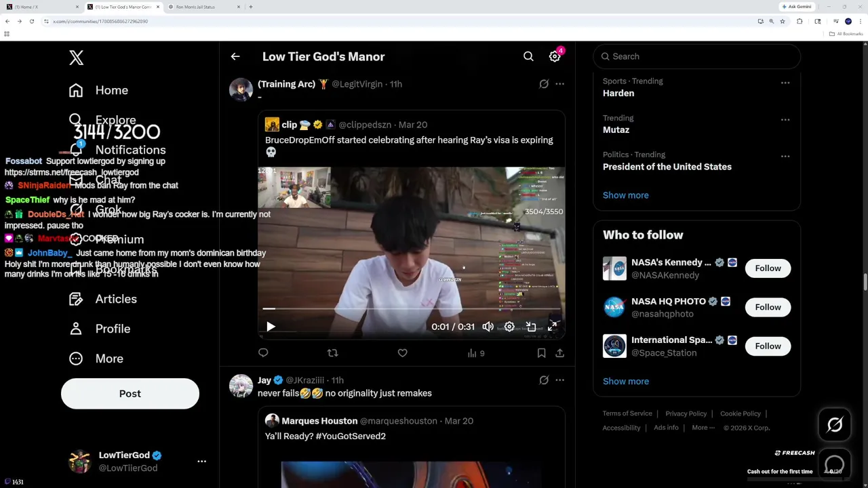
Task: Follow NASA HQ PHOTO account
Action: coord(768,307)
